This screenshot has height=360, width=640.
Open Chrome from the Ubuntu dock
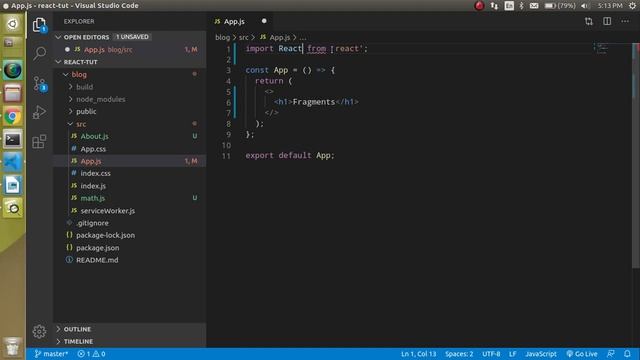click(x=13, y=117)
